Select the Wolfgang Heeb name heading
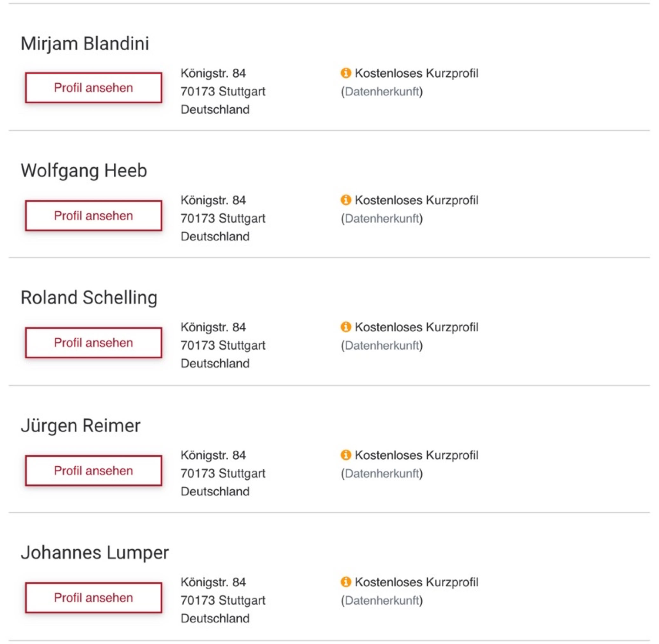 84,170
